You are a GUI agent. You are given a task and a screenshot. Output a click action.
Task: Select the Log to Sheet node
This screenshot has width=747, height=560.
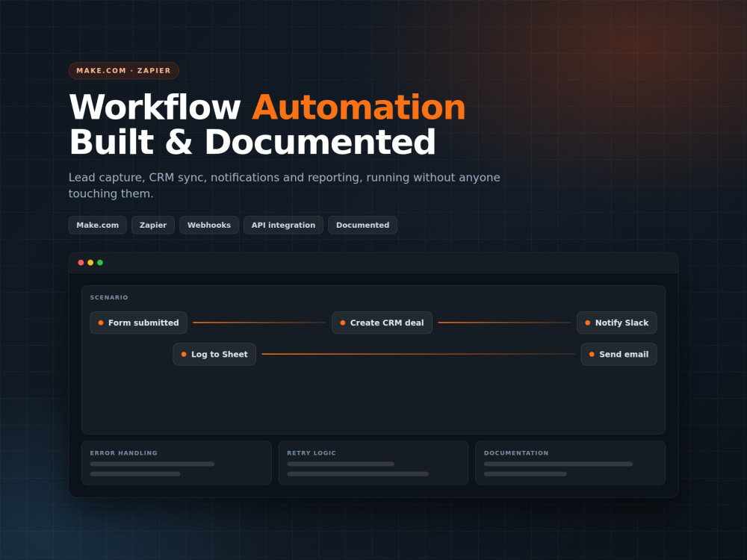[214, 354]
